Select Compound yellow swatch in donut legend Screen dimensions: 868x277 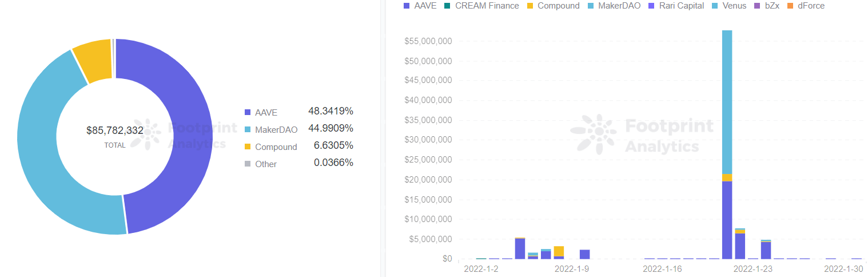click(247, 147)
